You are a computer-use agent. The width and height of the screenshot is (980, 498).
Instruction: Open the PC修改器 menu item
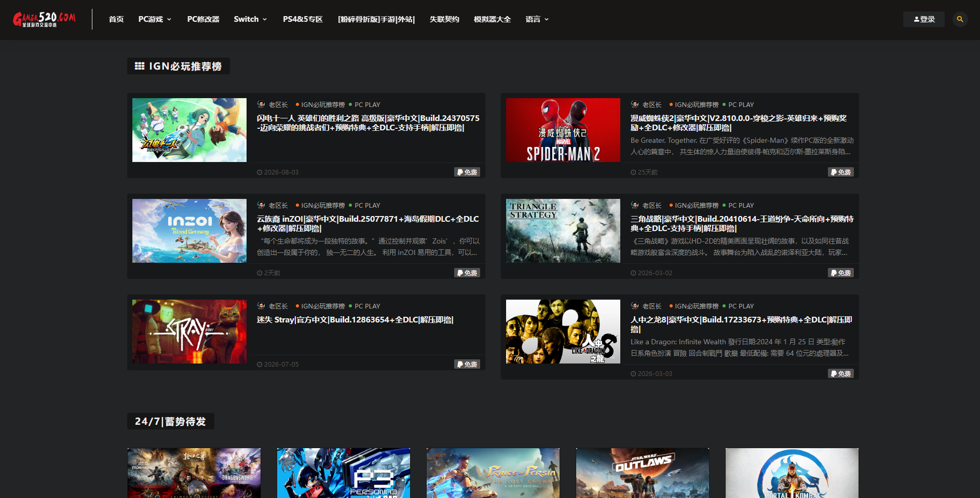(x=203, y=19)
